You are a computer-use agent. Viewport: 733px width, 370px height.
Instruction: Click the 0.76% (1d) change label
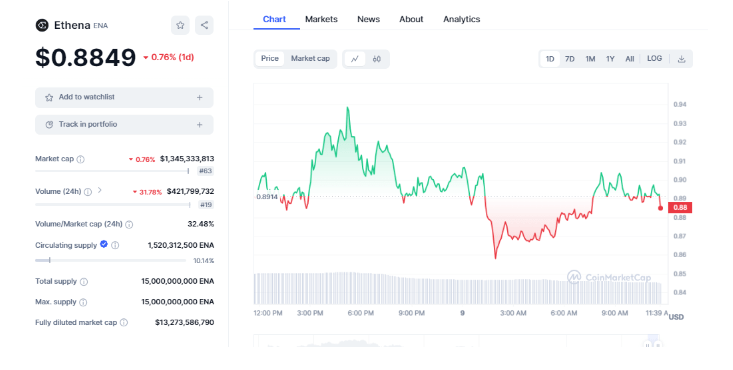(x=169, y=57)
